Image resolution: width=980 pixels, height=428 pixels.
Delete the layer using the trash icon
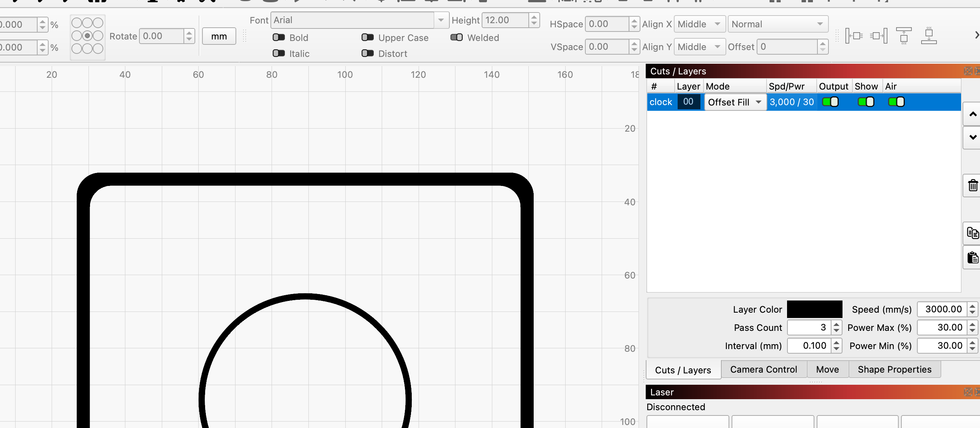972,186
